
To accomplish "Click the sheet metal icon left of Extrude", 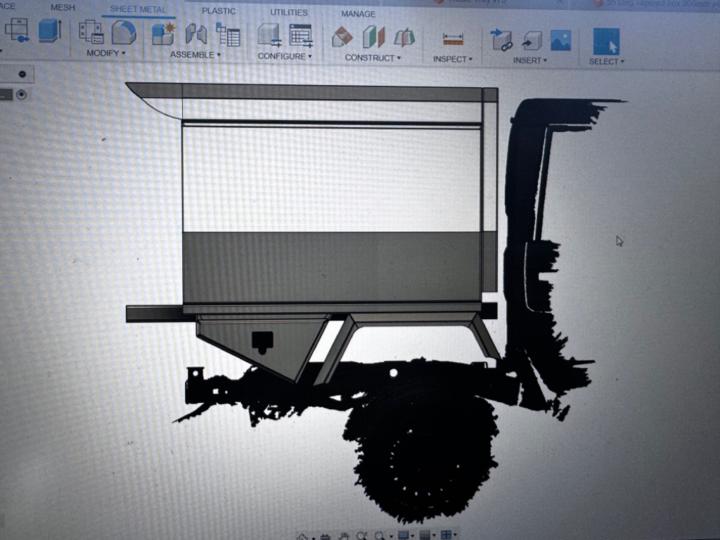I will tap(17, 30).
